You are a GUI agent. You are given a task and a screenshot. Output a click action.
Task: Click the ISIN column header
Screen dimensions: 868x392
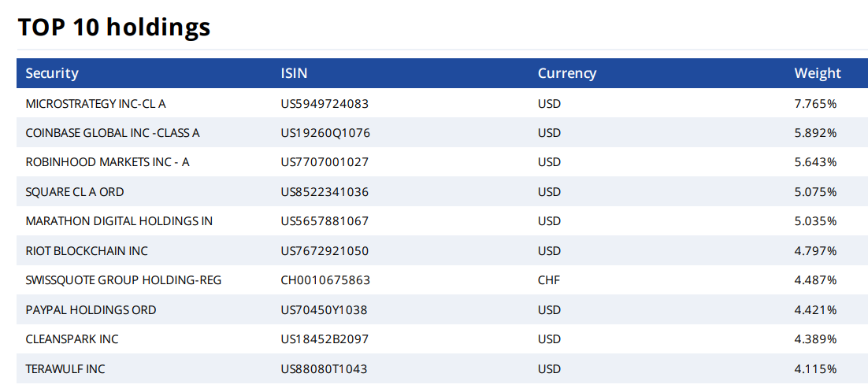pyautogui.click(x=294, y=73)
